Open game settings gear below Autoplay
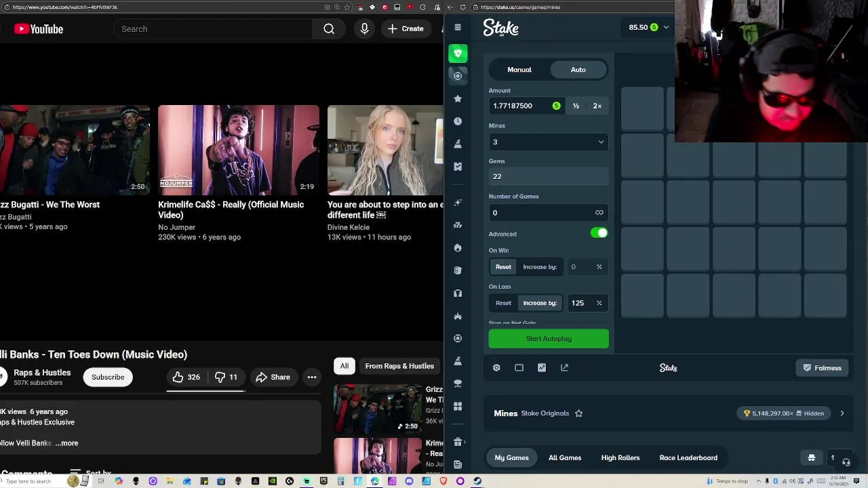The height and width of the screenshot is (488, 868). [496, 367]
